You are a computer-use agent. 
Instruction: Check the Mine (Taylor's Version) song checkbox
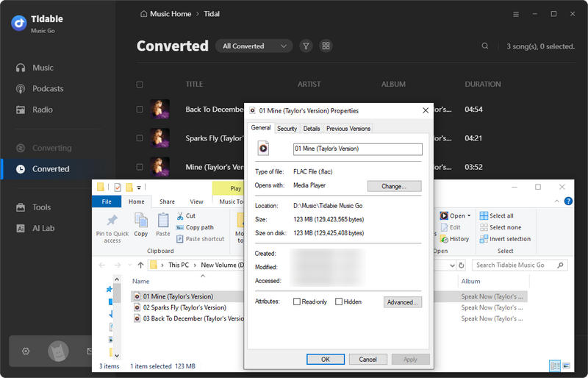pyautogui.click(x=140, y=167)
